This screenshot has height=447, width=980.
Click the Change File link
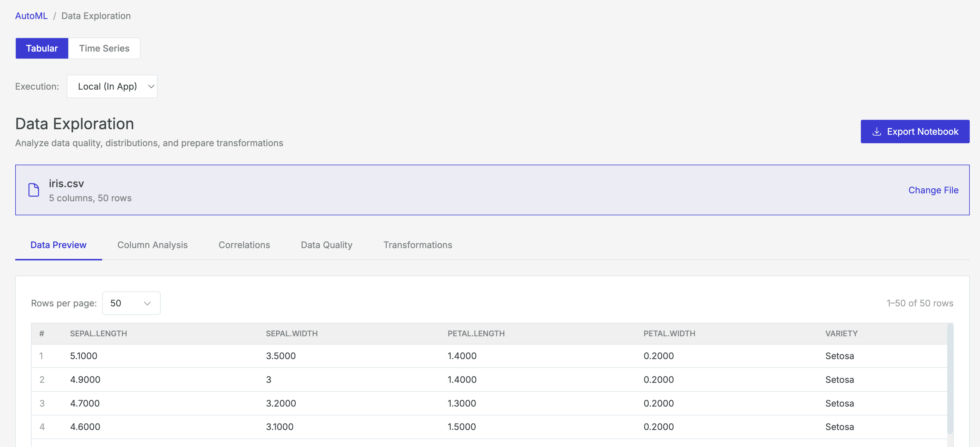(x=933, y=190)
